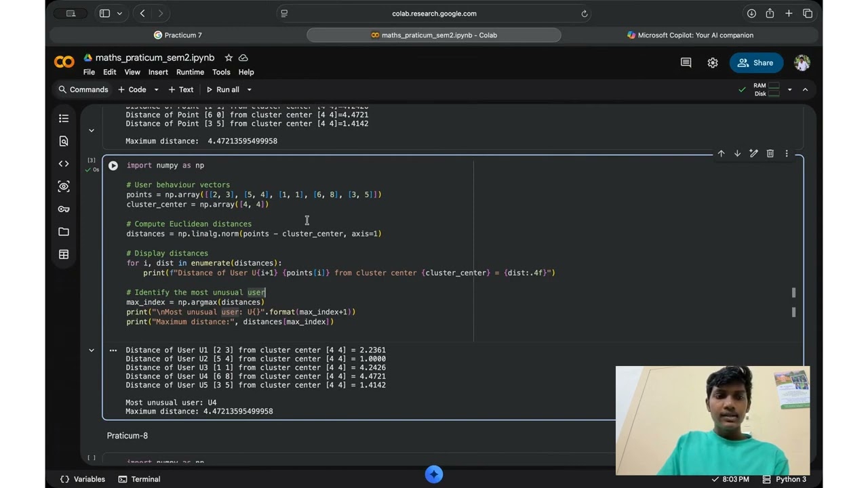Open the Colab home logo

pyautogui.click(x=64, y=62)
